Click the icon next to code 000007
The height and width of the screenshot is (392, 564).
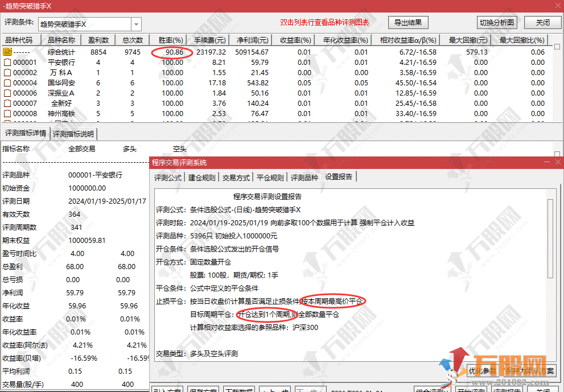(x=7, y=104)
